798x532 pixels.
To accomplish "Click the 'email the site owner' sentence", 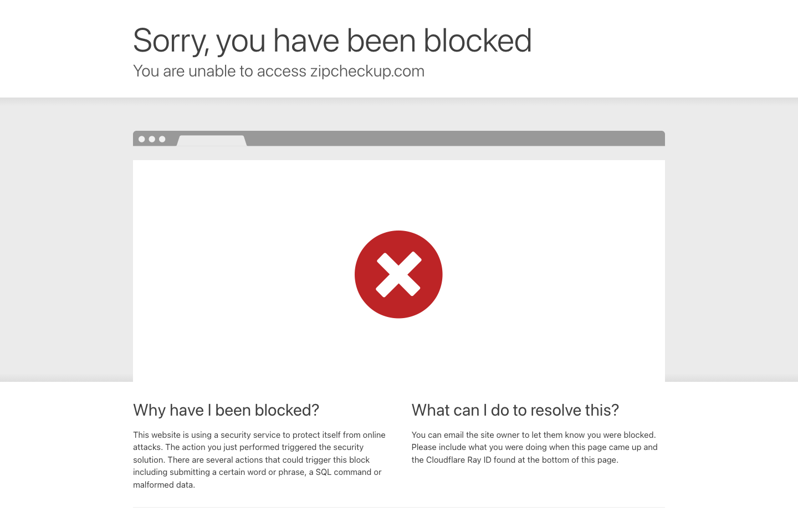I will click(x=534, y=435).
